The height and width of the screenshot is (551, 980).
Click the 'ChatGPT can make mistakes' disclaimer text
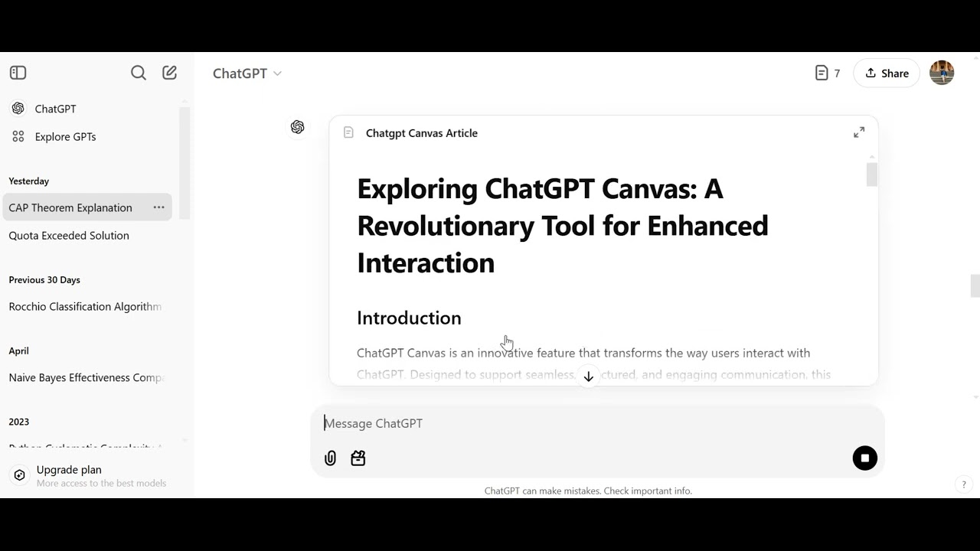[x=588, y=491]
